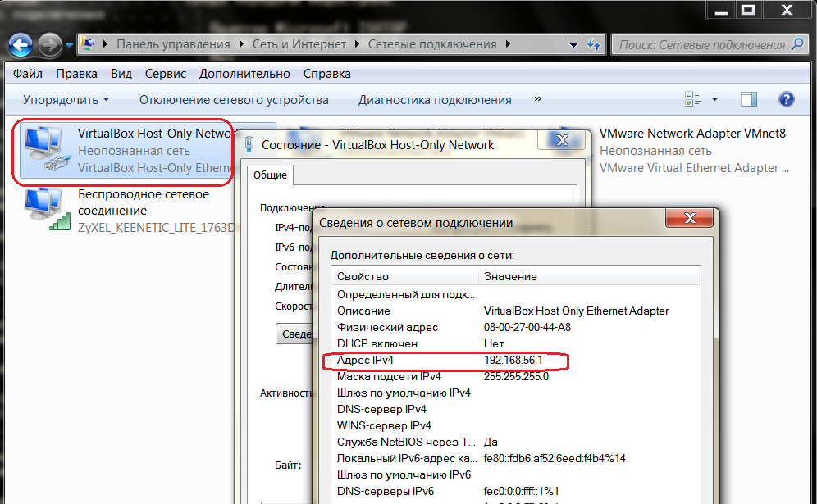Show more toolbar commands chevron
The height and width of the screenshot is (504, 817).
coord(538,99)
